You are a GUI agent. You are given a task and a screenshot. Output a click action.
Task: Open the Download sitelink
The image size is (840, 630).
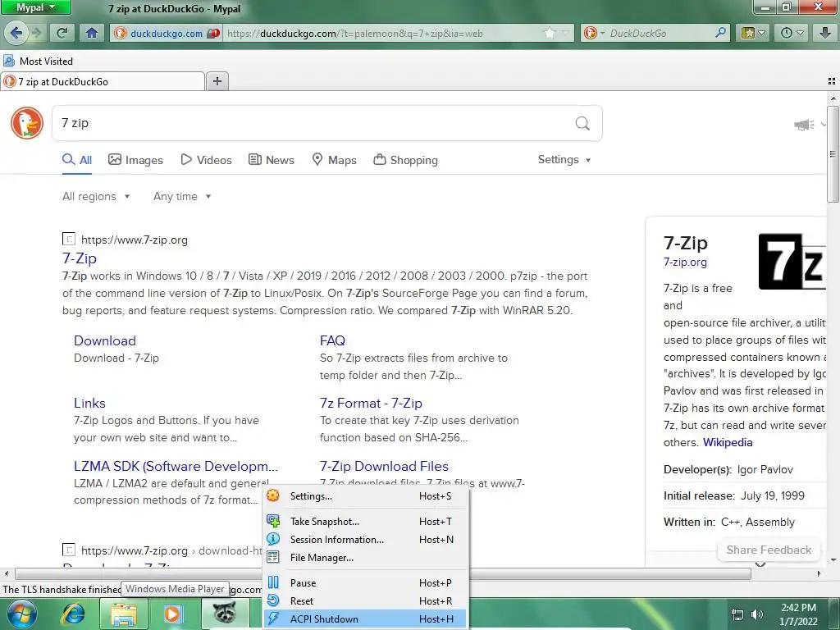click(105, 340)
